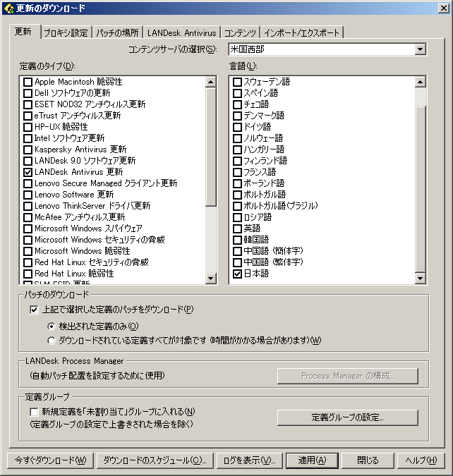
Task: Check Apple Macintosh 脆弱性 definition type
Action: pos(28,82)
